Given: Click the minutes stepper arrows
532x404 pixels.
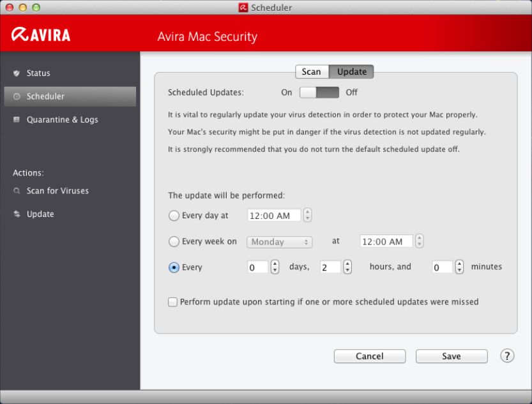Looking at the screenshot, I should point(459,267).
